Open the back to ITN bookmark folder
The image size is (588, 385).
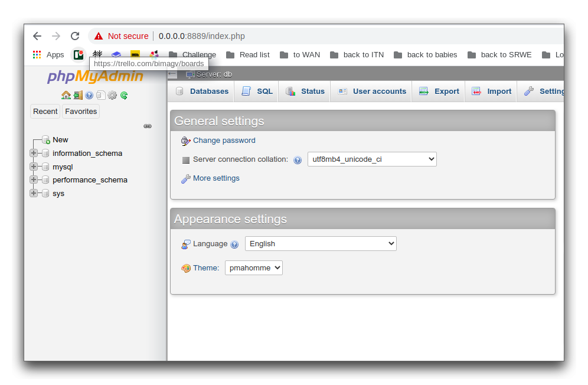click(357, 55)
